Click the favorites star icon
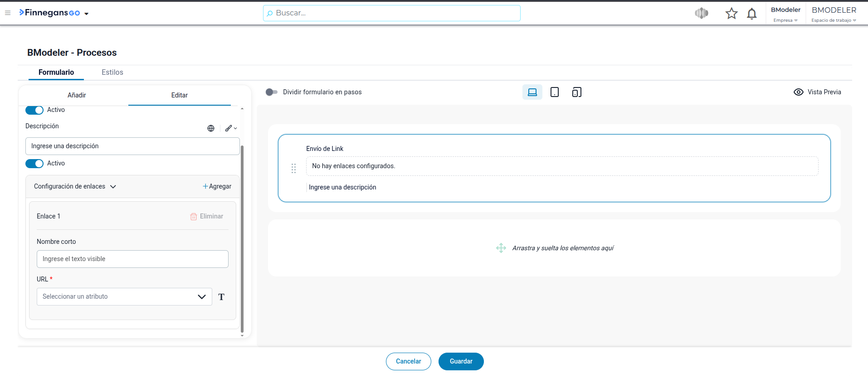 pyautogui.click(x=731, y=14)
